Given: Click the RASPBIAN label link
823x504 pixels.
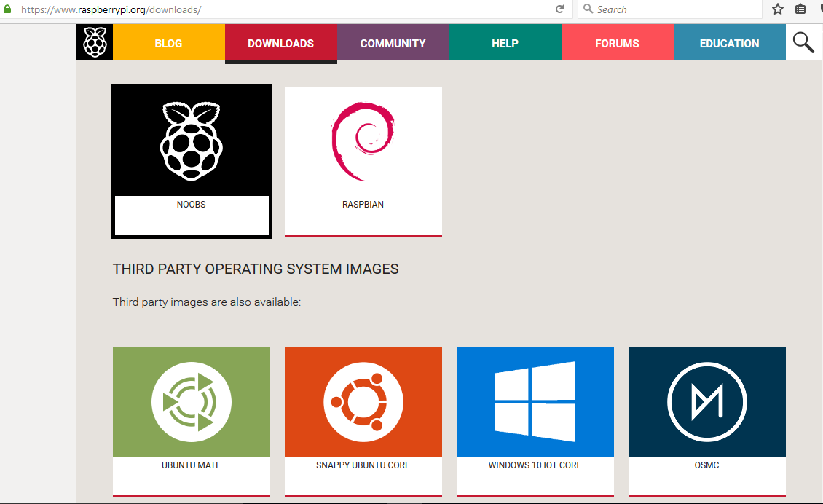Looking at the screenshot, I should [363, 204].
